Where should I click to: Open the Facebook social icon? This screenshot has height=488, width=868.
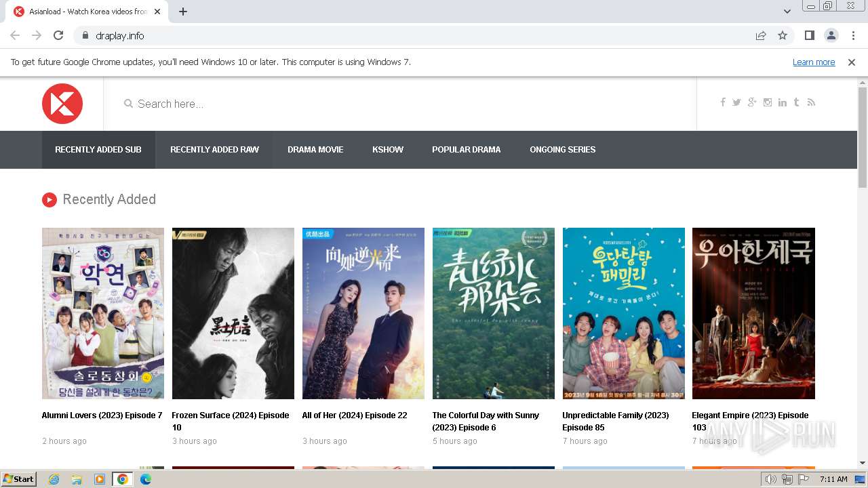click(723, 102)
